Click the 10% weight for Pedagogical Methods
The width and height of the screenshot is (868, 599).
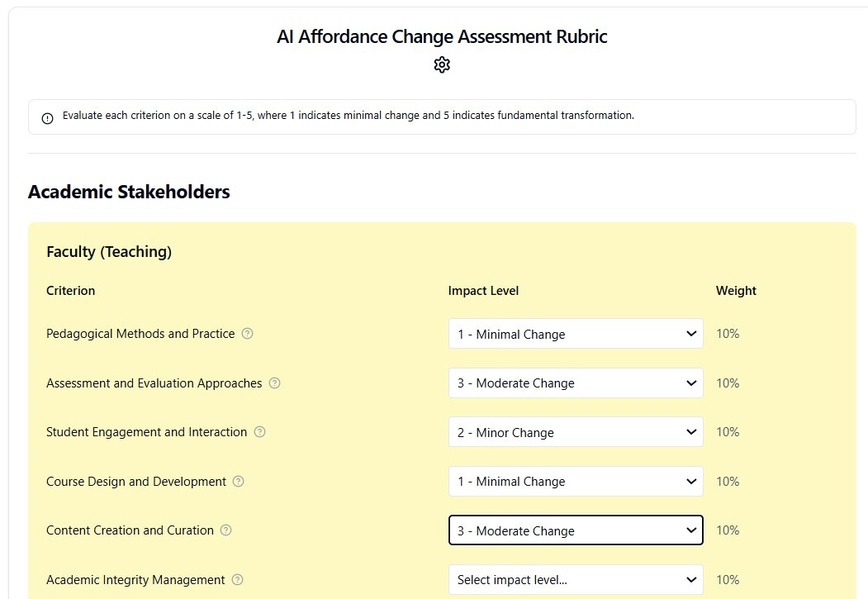point(728,333)
